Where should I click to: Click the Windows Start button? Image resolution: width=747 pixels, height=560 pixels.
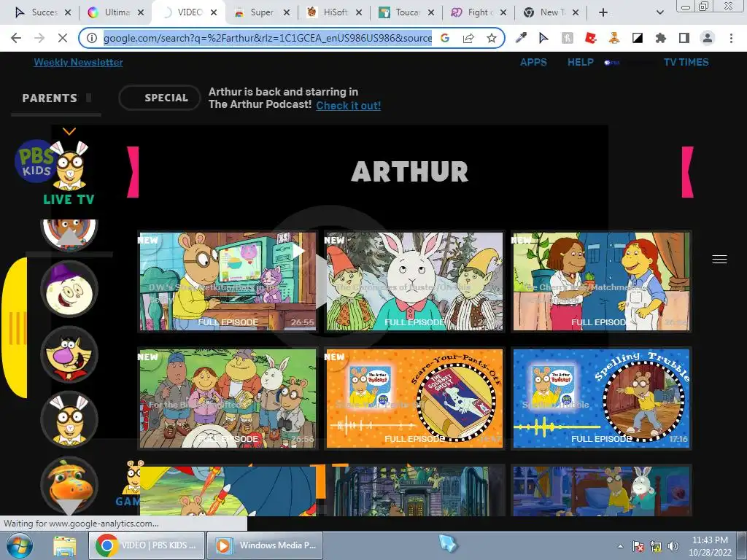click(20, 545)
